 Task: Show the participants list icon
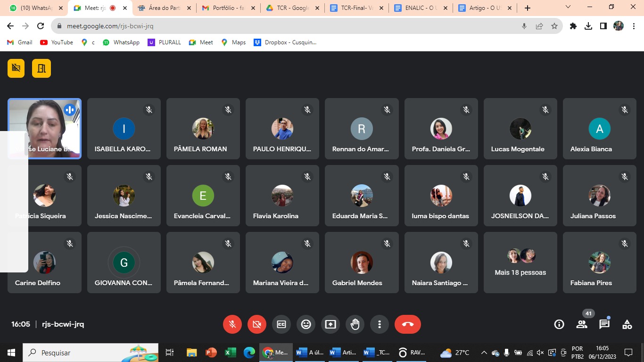[x=582, y=324]
